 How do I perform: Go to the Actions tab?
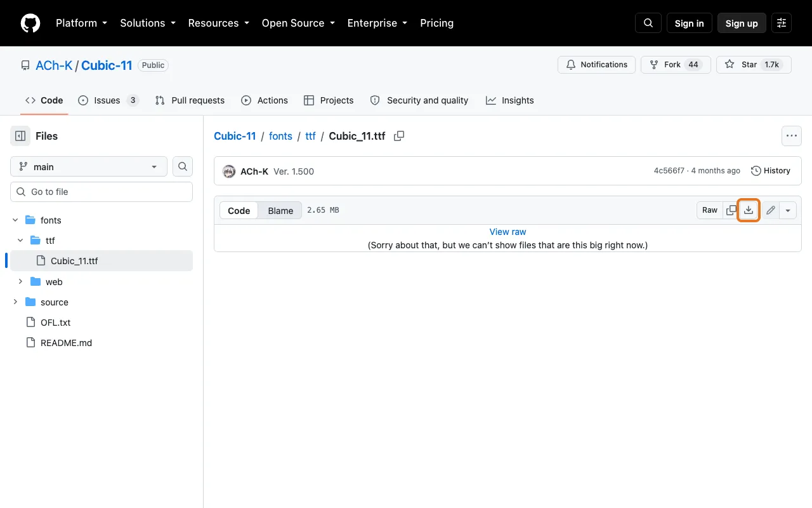265,100
